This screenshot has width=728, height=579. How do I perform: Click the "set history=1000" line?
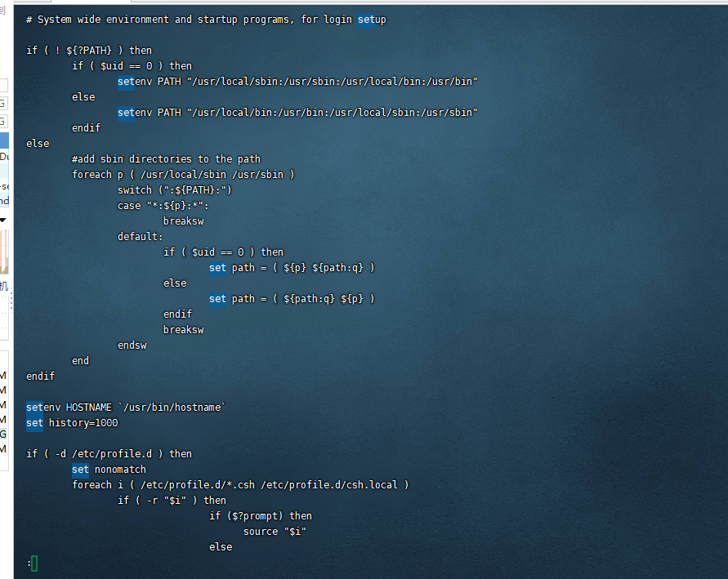72,423
